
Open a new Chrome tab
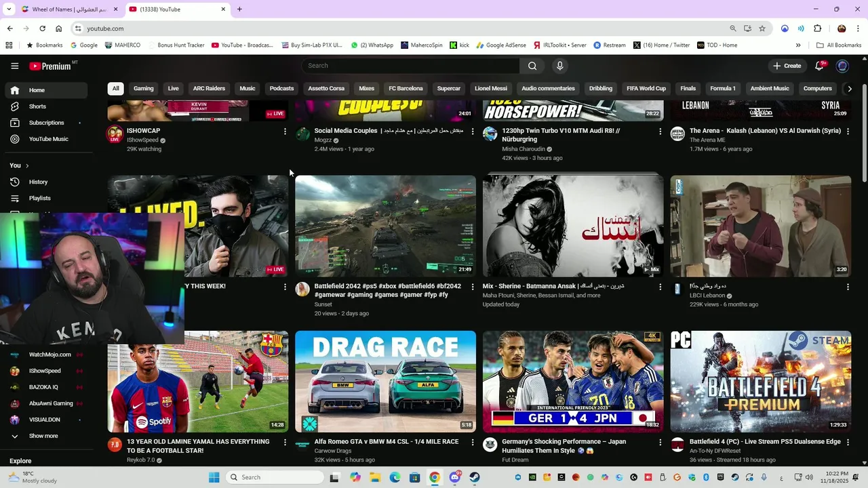[x=239, y=9]
